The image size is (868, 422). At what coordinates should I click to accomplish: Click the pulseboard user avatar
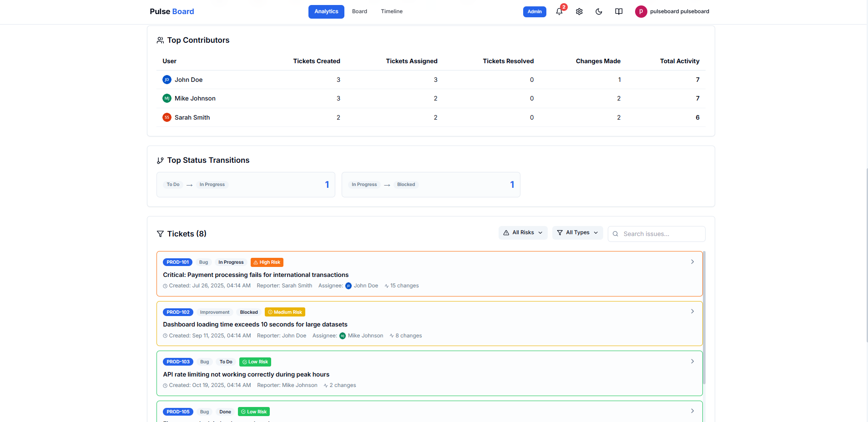(641, 11)
